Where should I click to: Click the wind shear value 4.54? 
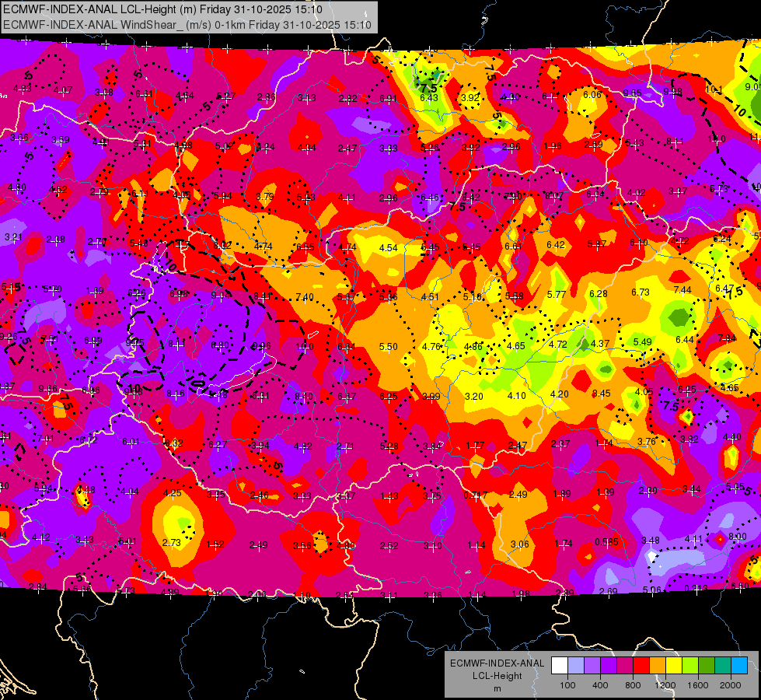(x=388, y=248)
